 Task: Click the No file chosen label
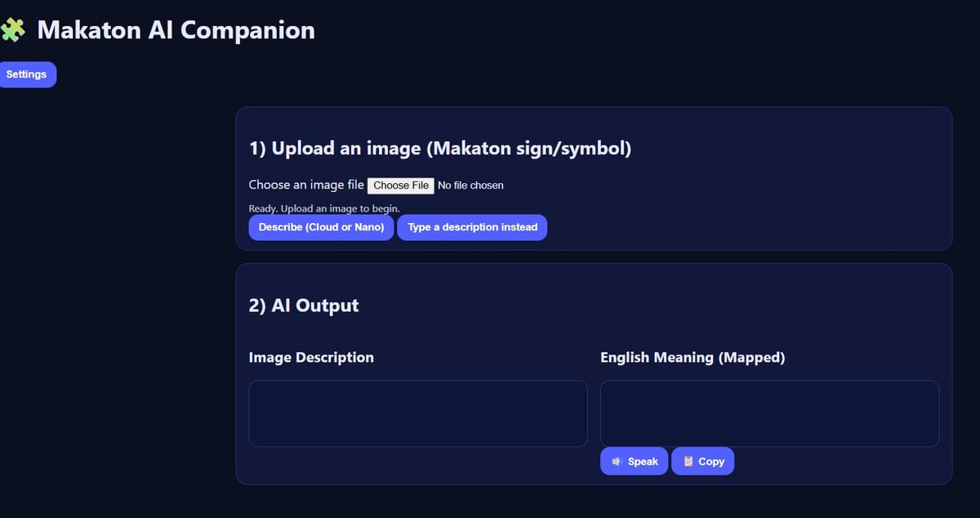pyautogui.click(x=470, y=185)
